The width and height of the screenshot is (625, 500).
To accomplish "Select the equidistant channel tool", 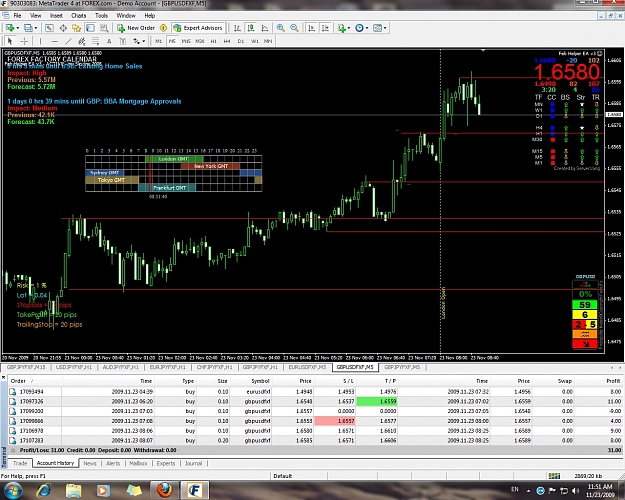I will pos(82,41).
